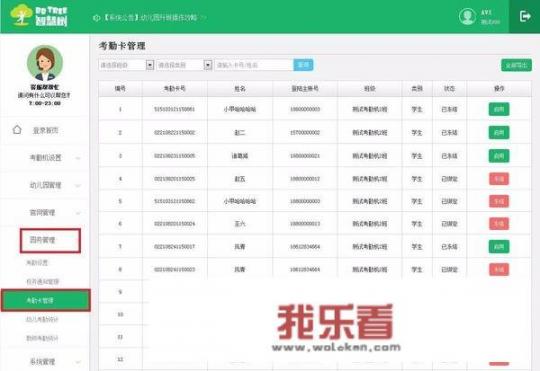Open 教师考勤统计 in the sidebar

[42, 338]
